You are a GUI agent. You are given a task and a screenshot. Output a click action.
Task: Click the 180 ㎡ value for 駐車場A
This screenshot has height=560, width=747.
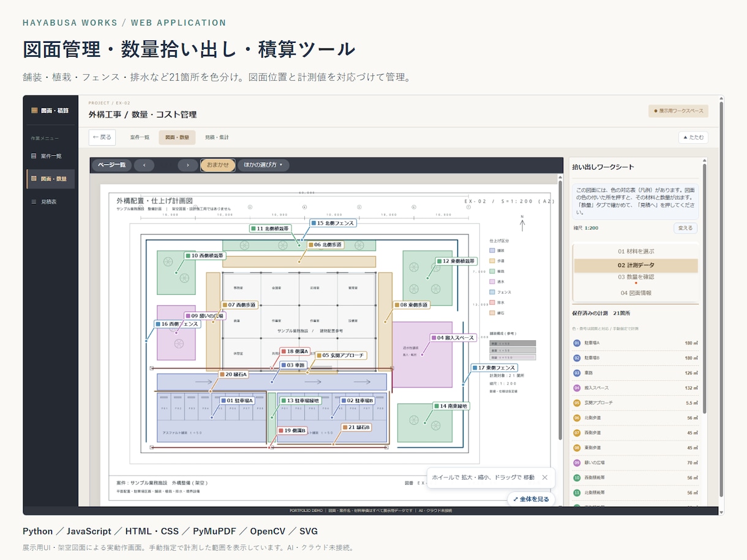(x=692, y=343)
